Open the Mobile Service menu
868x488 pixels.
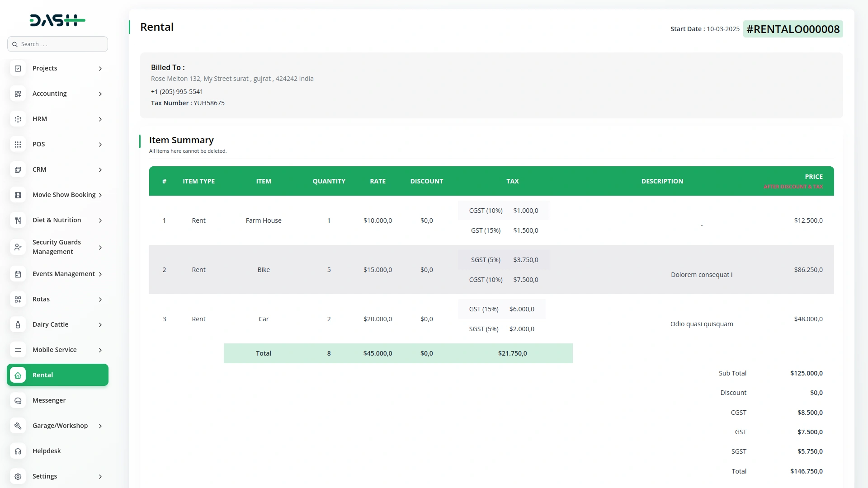tap(55, 350)
